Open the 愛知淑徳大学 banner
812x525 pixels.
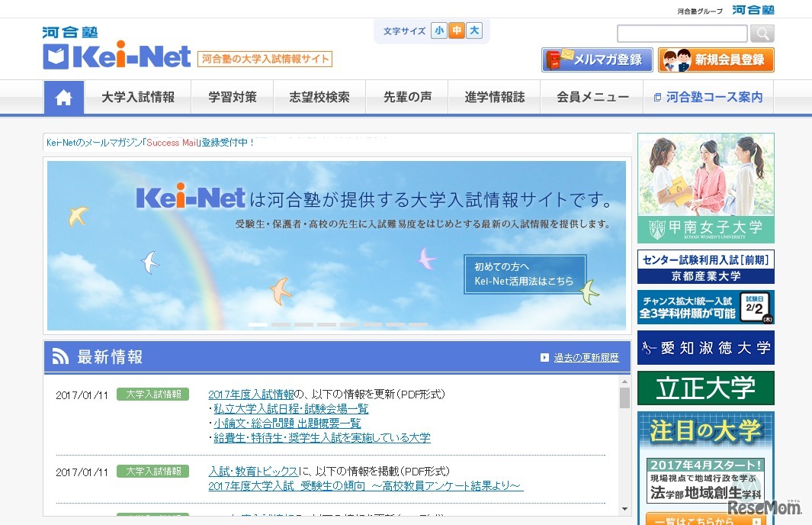(x=706, y=348)
